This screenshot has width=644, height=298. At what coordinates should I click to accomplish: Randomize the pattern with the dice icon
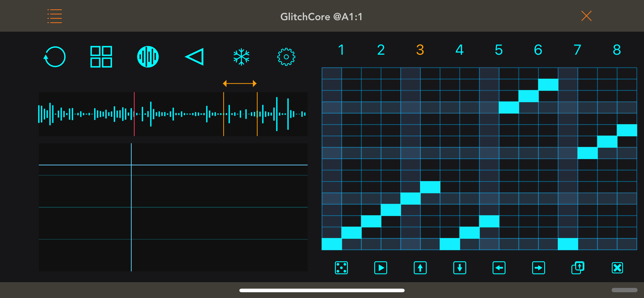coord(341,268)
